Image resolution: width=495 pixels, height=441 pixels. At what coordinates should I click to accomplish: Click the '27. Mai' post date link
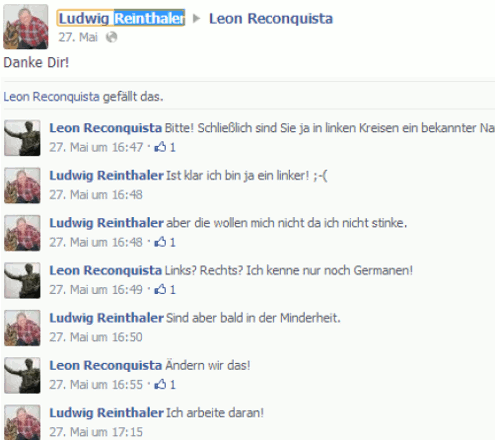[78, 37]
